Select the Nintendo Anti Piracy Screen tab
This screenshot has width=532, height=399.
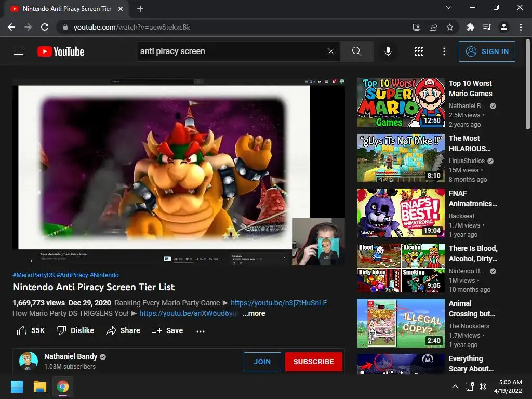[x=66, y=9]
